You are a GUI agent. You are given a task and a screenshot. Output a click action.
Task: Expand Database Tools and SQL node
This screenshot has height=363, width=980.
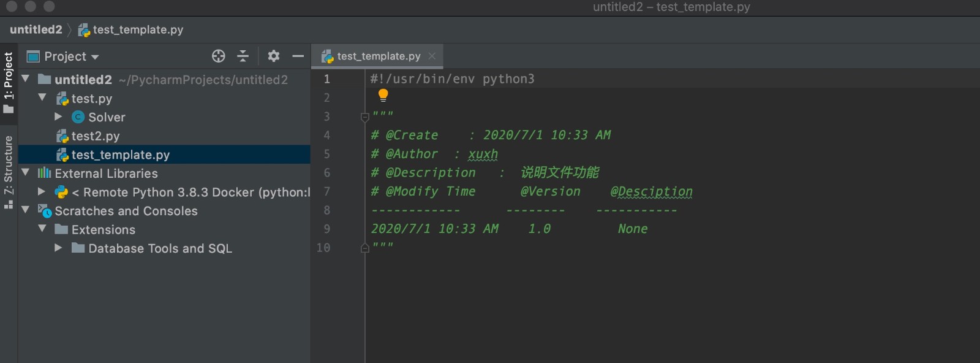(x=59, y=248)
